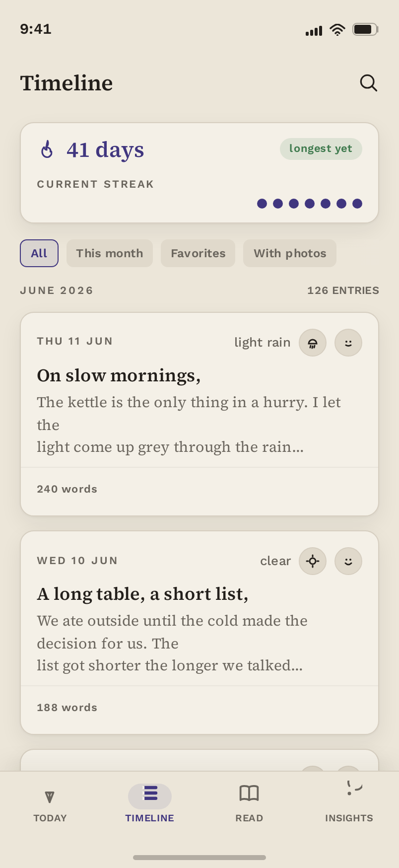Open the Read tab book icon
399x868 pixels.
pyautogui.click(x=249, y=794)
